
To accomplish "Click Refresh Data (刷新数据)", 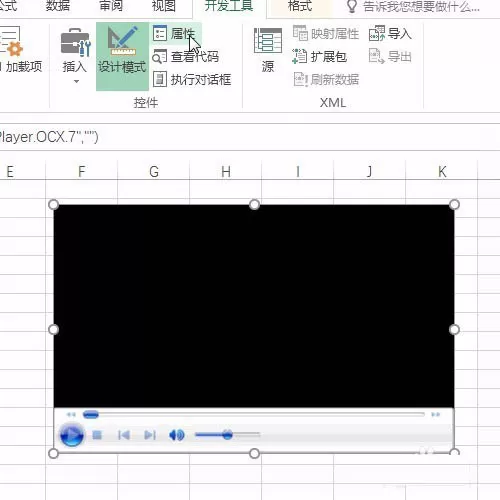I will pyautogui.click(x=326, y=80).
